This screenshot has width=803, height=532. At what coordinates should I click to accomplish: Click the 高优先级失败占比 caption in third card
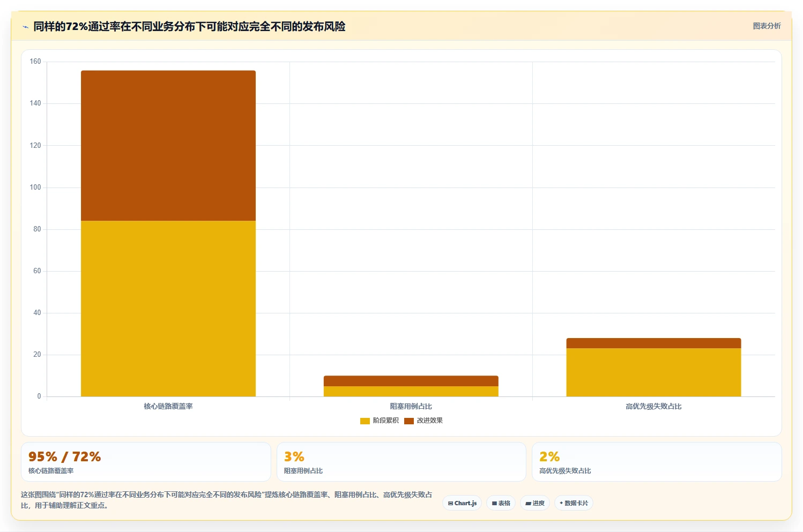[x=565, y=471]
